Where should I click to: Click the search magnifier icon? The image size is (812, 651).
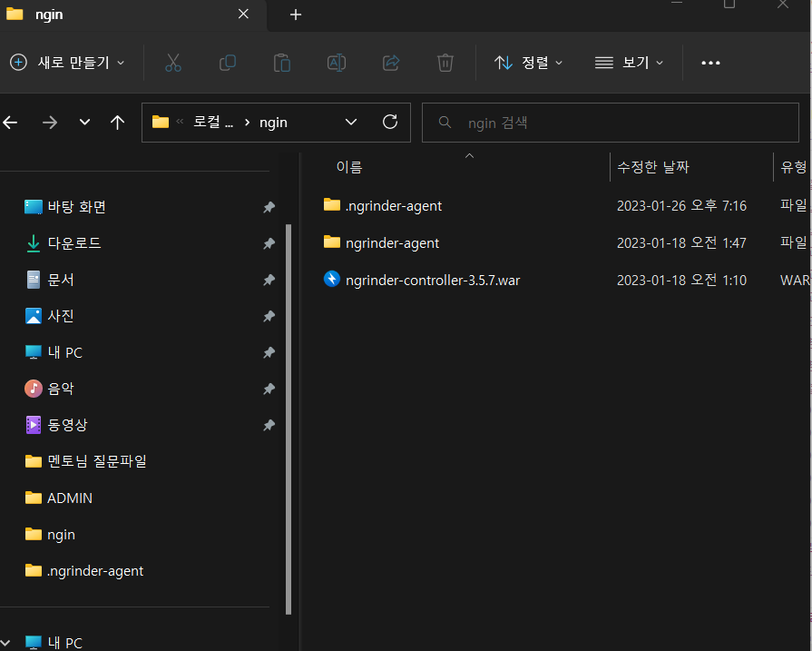[x=445, y=123]
